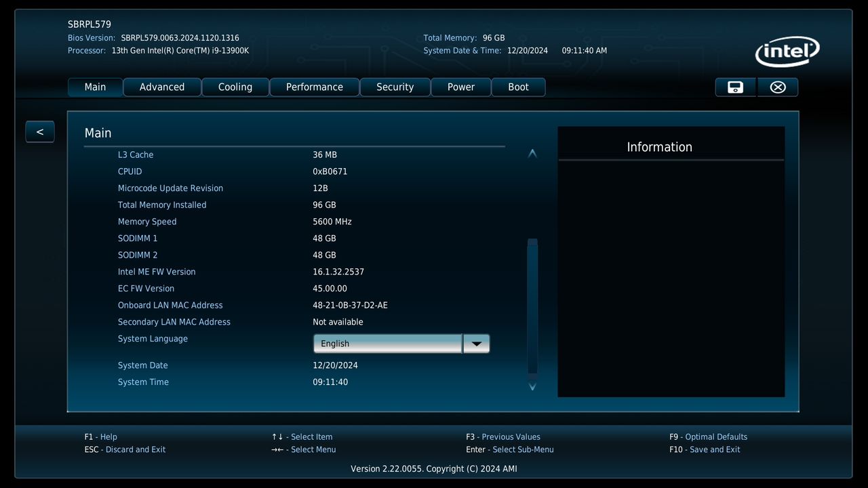Click the Processor name i9-13900K in header

[x=180, y=51]
